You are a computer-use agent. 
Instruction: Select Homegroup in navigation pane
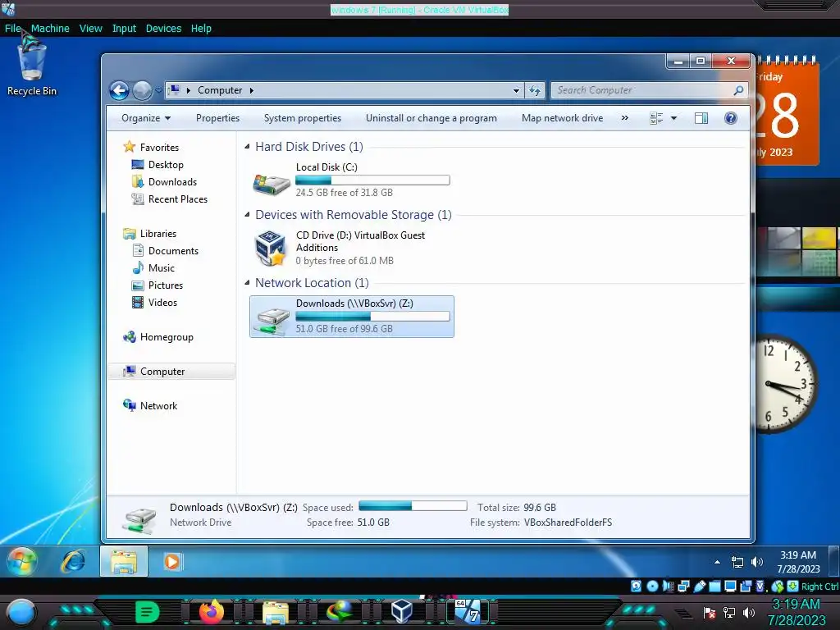[x=167, y=337]
